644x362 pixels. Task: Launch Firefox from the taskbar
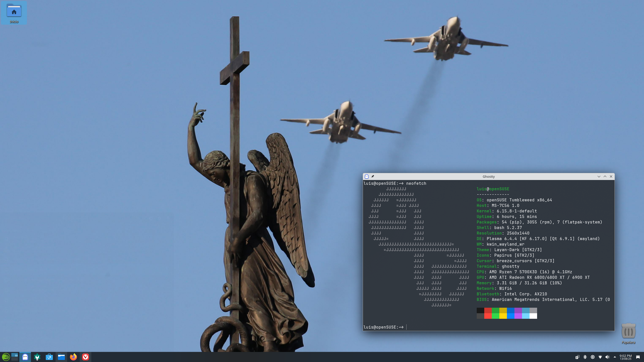(73, 357)
